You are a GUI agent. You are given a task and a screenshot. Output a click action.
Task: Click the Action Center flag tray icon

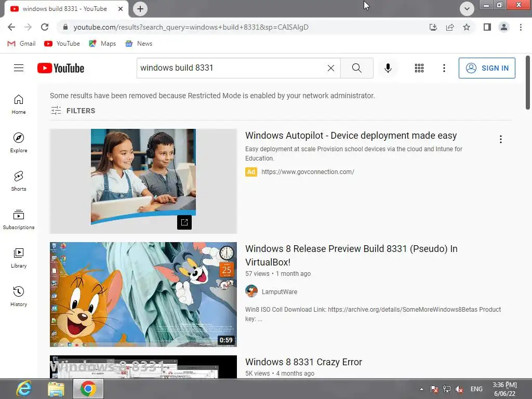pyautogui.click(x=434, y=389)
